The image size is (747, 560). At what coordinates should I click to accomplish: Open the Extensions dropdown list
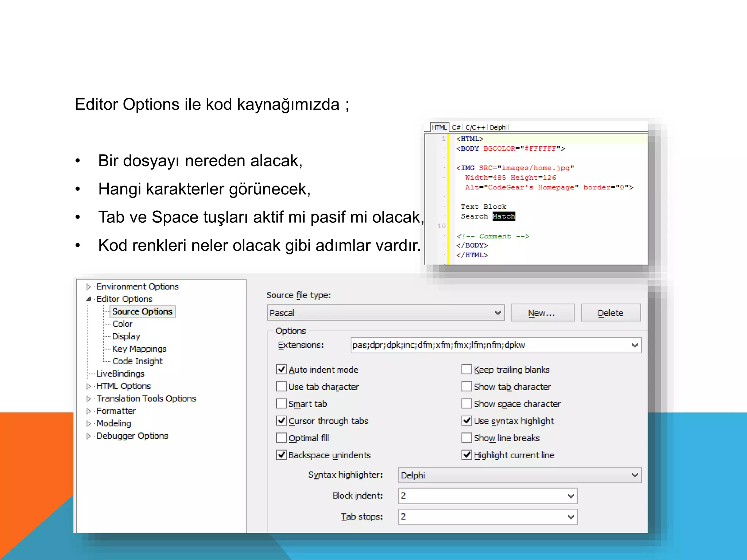(x=635, y=345)
